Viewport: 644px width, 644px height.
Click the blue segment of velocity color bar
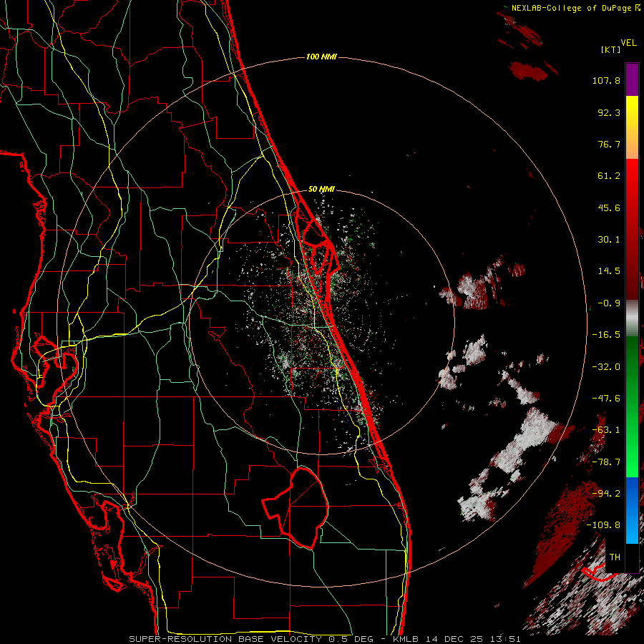[632, 510]
